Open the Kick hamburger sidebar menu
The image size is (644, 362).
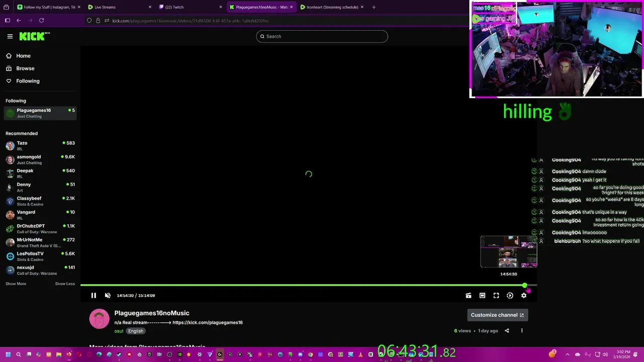10,36
